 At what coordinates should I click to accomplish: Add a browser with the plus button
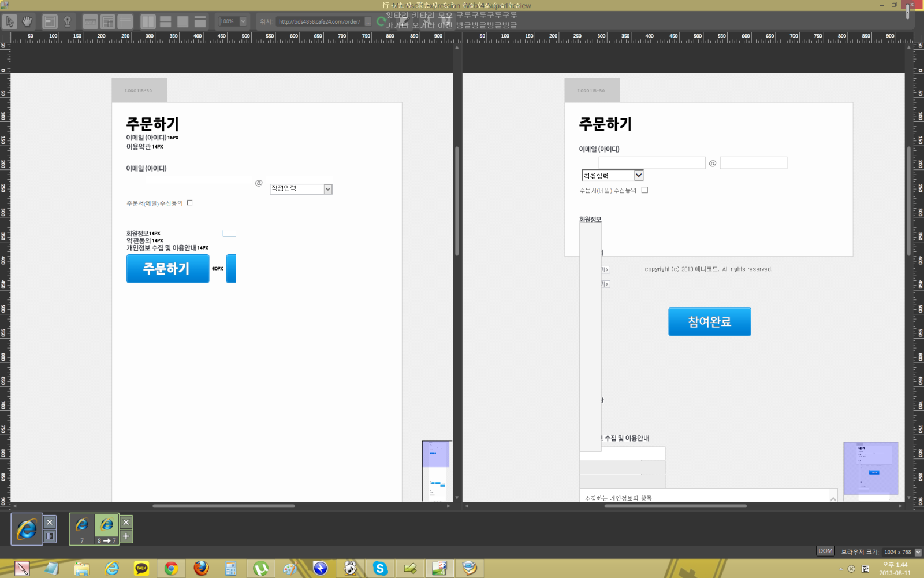click(126, 536)
